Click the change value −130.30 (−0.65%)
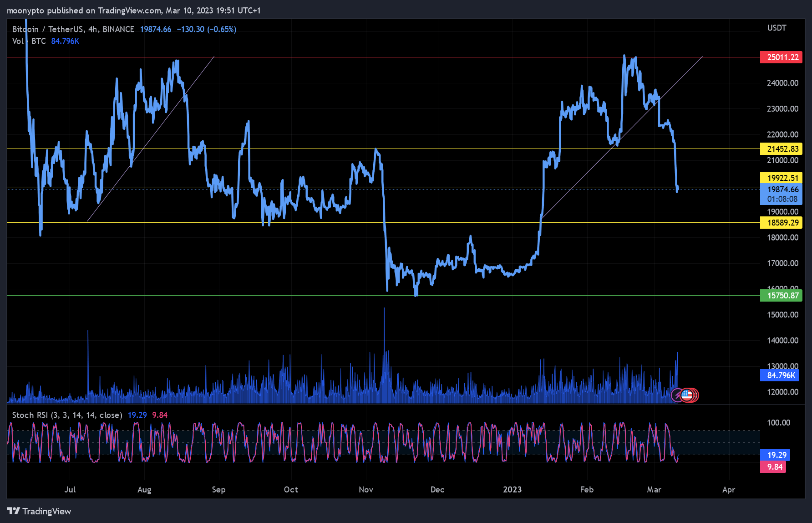This screenshot has height=523, width=812. point(207,29)
